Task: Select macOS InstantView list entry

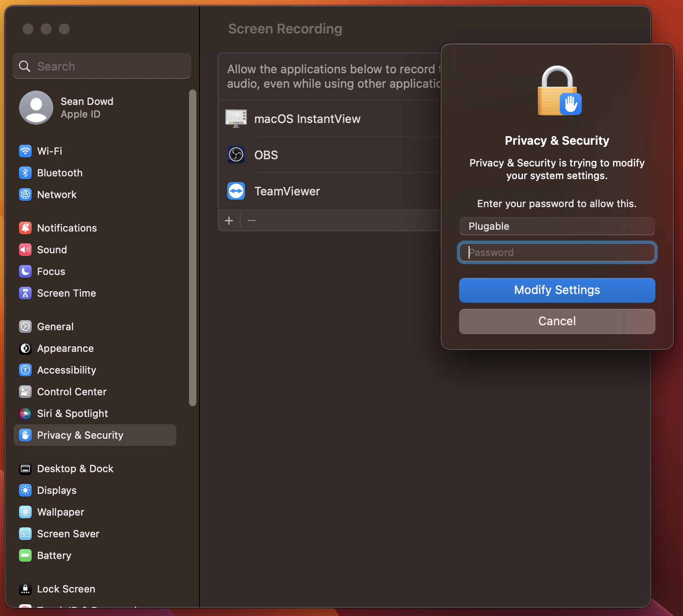Action: [x=329, y=118]
